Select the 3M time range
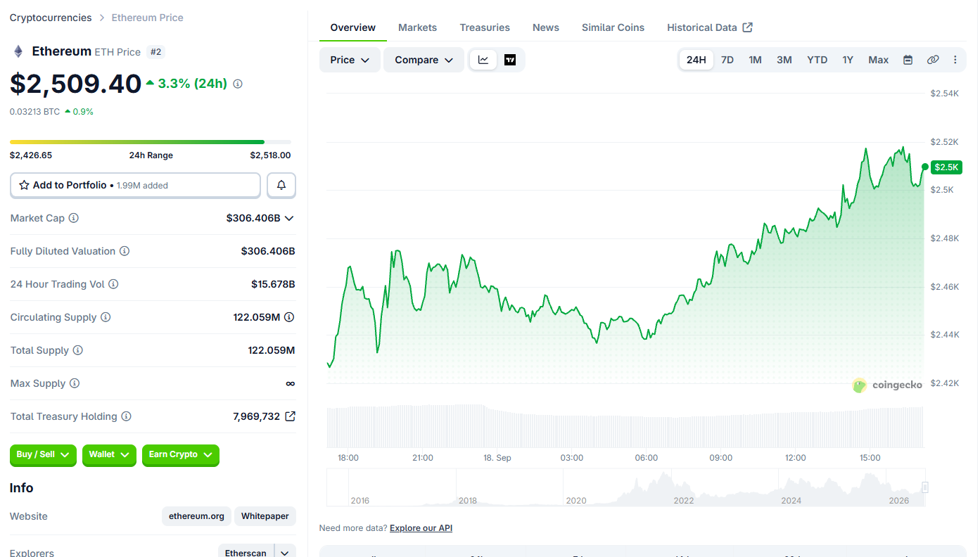Screen dimensions: 980x557 point(784,60)
